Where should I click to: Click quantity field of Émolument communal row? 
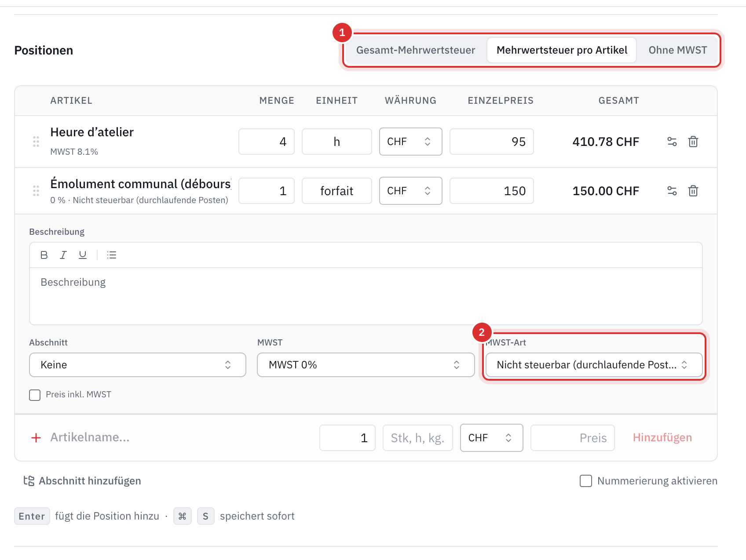[267, 191]
